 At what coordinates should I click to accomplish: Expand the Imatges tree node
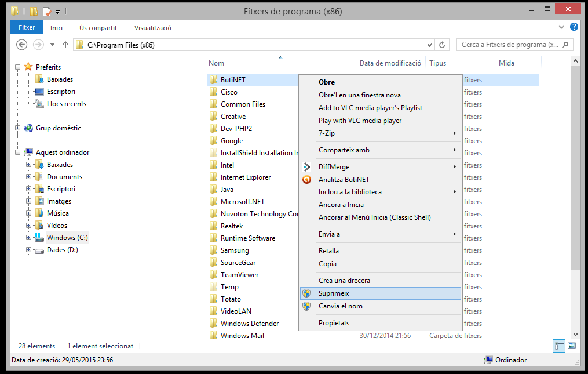coord(28,201)
